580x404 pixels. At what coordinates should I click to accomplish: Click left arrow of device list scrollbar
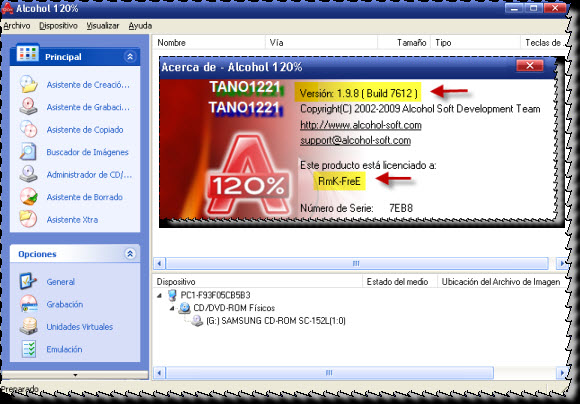[x=159, y=373]
